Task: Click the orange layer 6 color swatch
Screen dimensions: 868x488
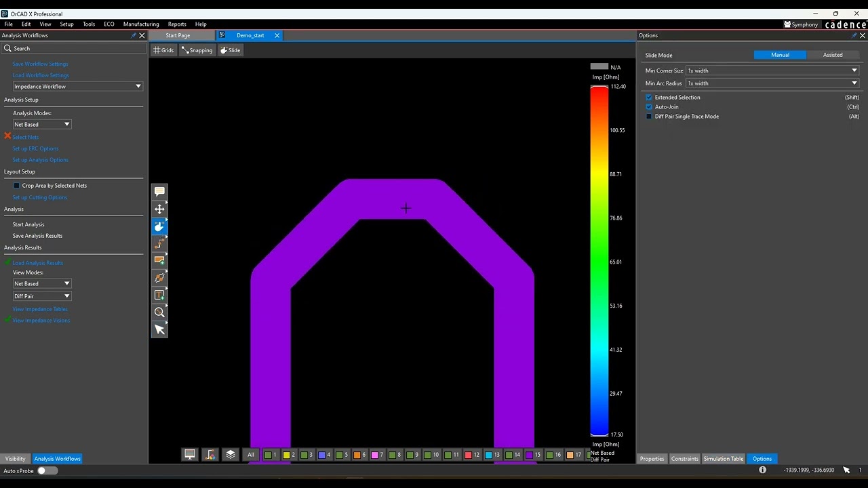Action: (357, 455)
